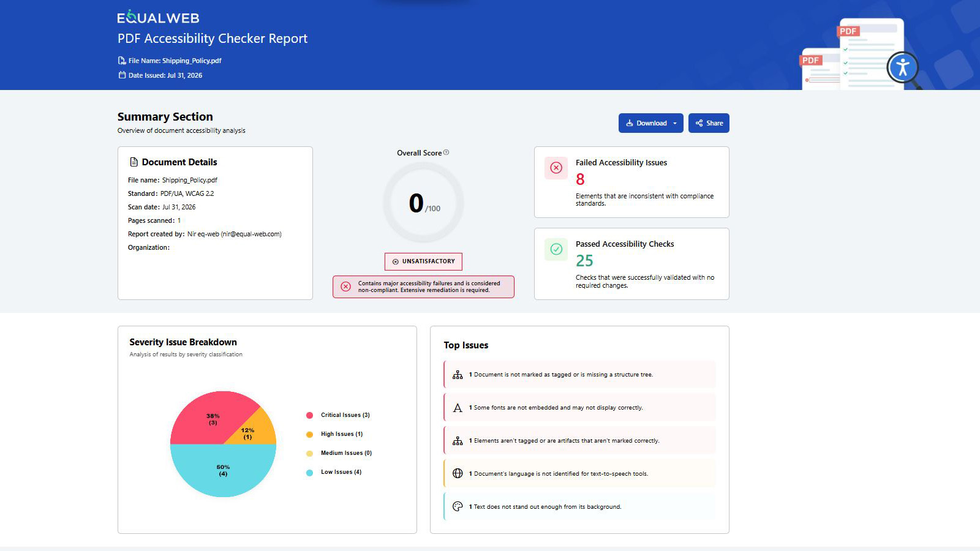This screenshot has width=980, height=551.
Task: Click the red failed issues X icon
Action: click(556, 168)
